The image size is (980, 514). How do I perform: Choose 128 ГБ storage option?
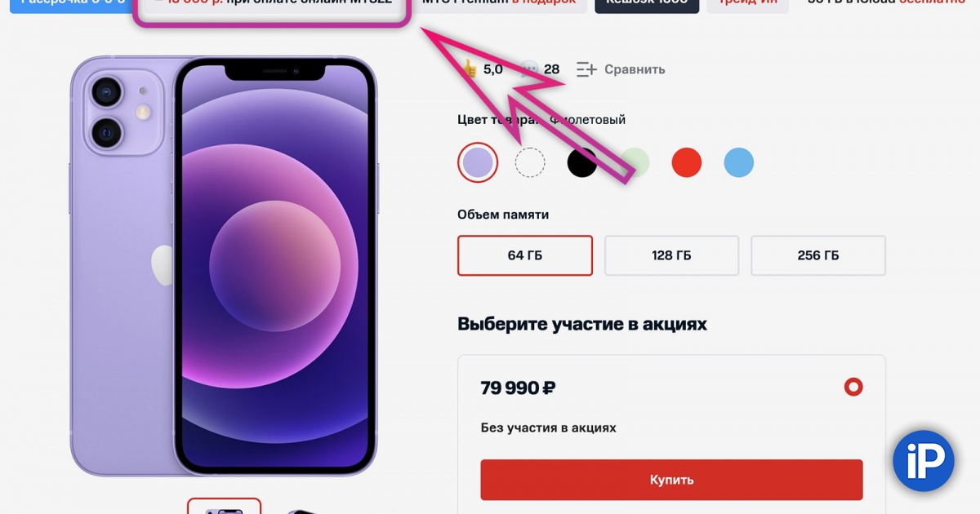(671, 255)
